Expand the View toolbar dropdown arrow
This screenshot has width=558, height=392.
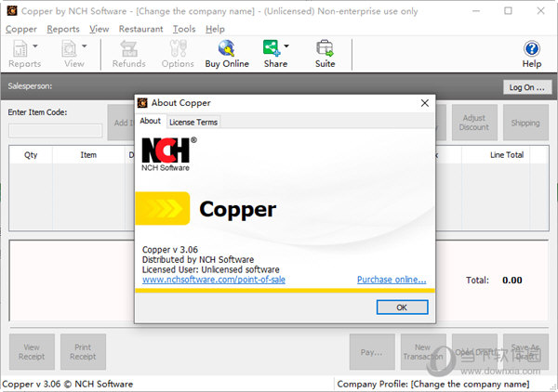(x=85, y=46)
